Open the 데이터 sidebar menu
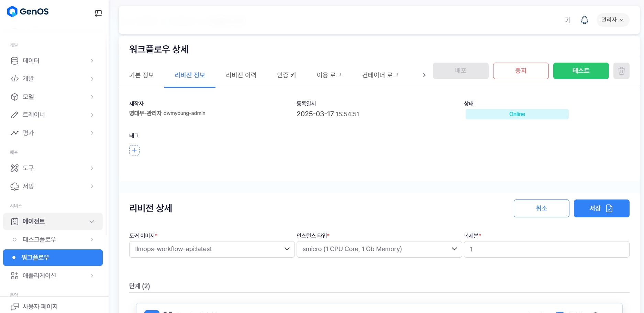 tap(52, 61)
